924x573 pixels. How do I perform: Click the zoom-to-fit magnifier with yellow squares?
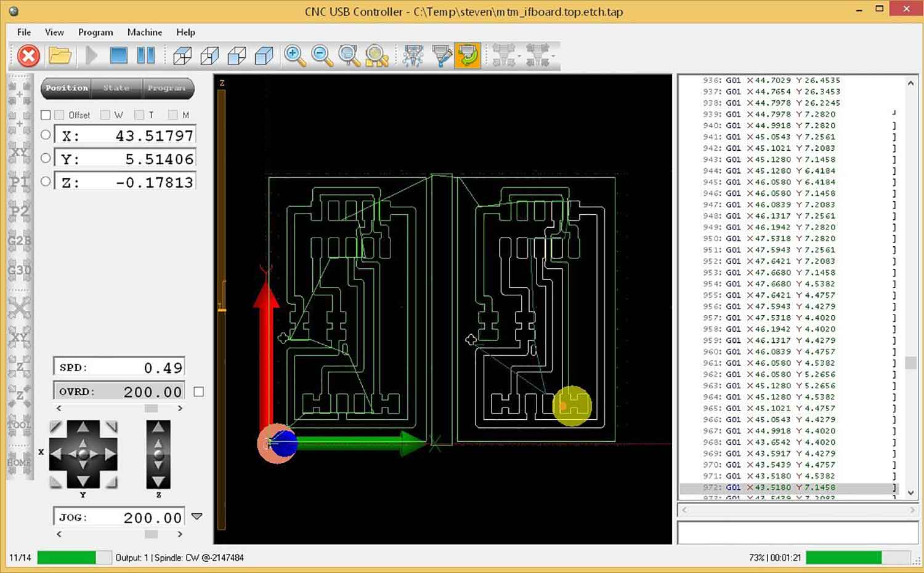point(376,56)
